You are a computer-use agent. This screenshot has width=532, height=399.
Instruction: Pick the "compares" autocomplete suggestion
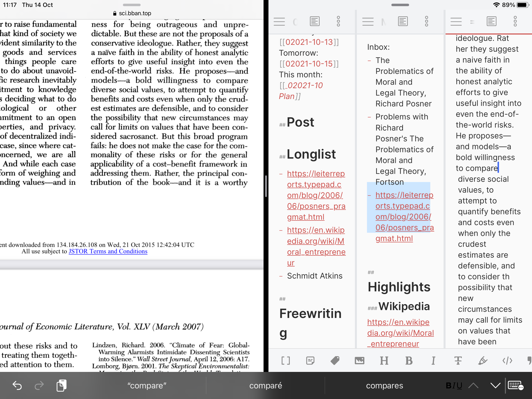click(x=384, y=385)
